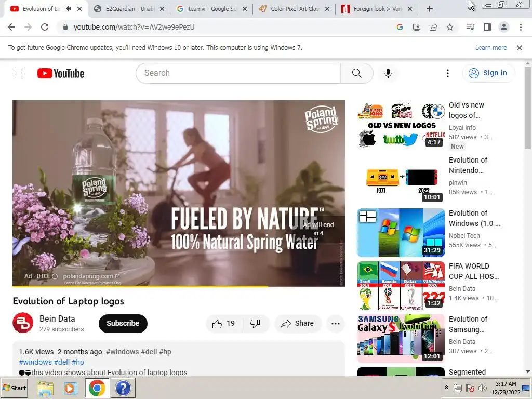Show hidden system tray icons

446,388
